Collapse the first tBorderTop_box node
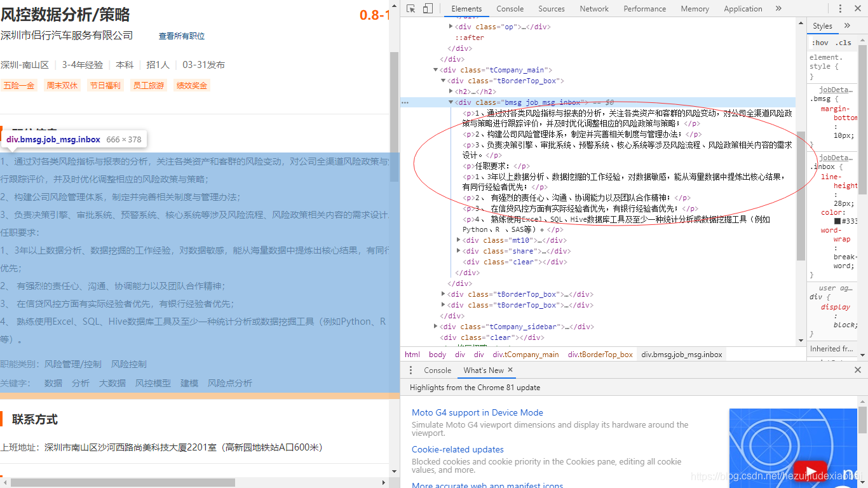 pyautogui.click(x=443, y=81)
